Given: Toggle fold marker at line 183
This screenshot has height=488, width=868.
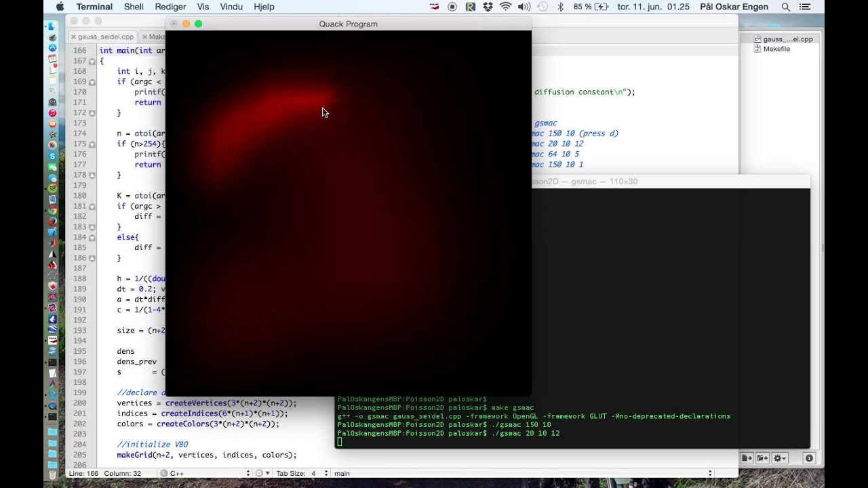Looking at the screenshot, I should click(x=92, y=227).
